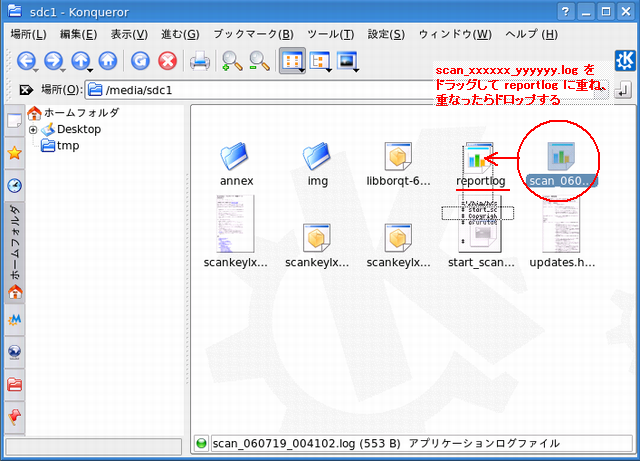The height and width of the screenshot is (461, 640).
Task: Open the Tree View dropdown arrow
Action: click(x=329, y=70)
